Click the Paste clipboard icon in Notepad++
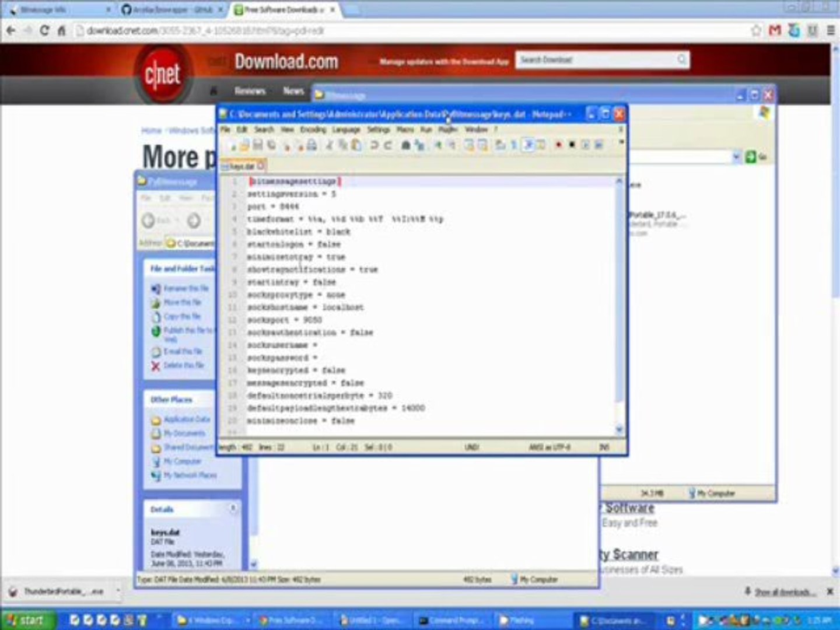Viewport: 840px width, 630px height. 356,145
